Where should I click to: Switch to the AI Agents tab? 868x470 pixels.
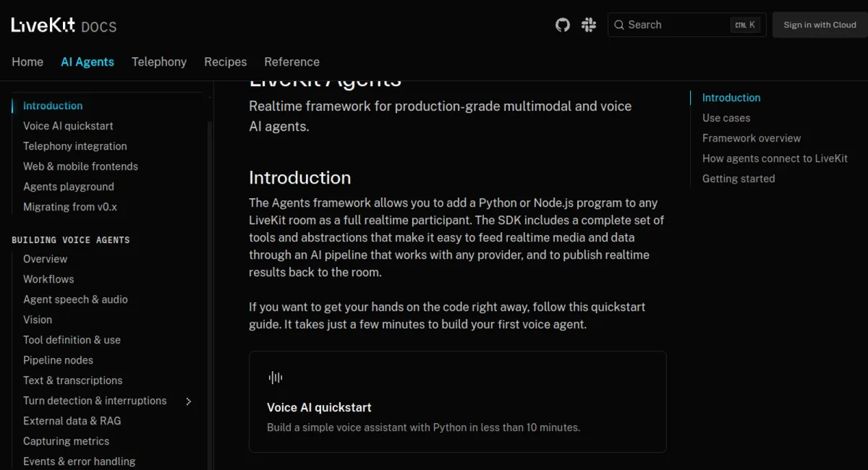click(x=88, y=62)
